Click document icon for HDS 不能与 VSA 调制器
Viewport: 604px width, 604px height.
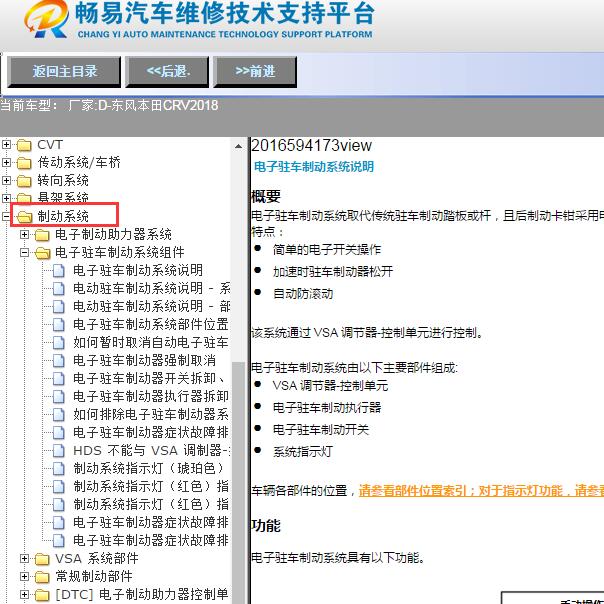tap(59, 451)
